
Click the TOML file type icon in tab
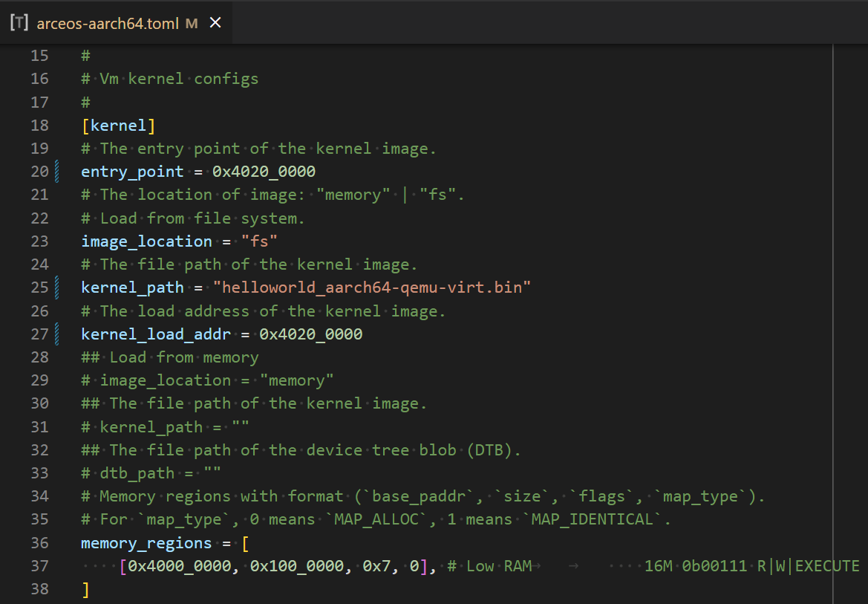[19, 23]
